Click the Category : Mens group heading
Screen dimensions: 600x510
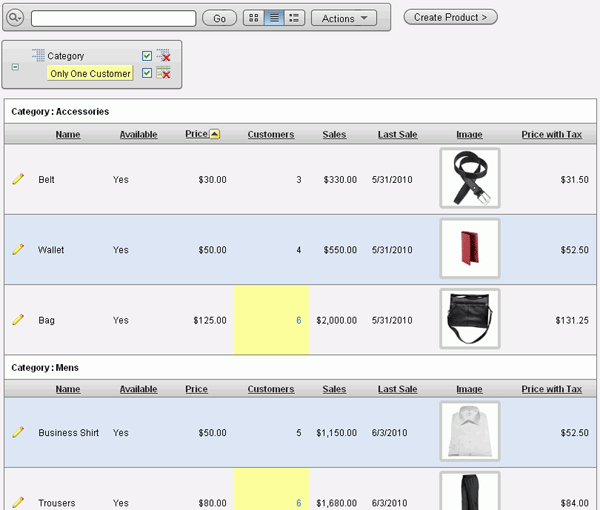click(x=45, y=368)
